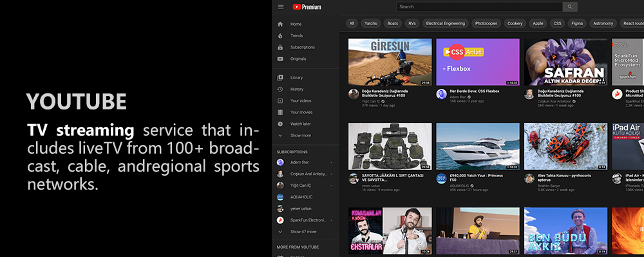Click the channel name 'yener ustun' under SAVOTTA video
Image resolution: width=644 pixels, height=257 pixels.
372,186
